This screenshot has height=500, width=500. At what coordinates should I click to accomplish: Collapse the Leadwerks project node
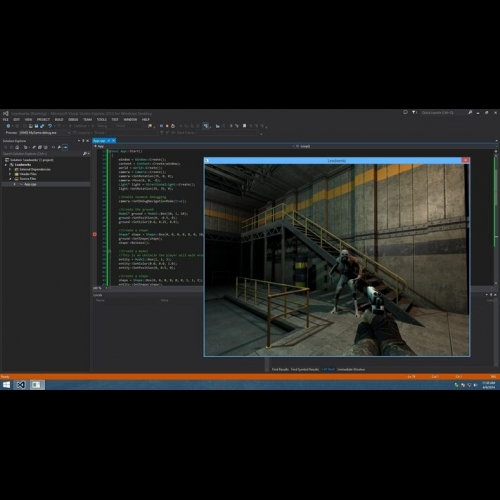coord(6,165)
